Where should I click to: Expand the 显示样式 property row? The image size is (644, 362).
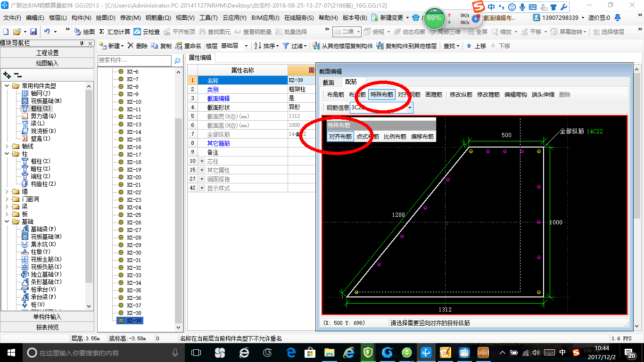coord(202,188)
